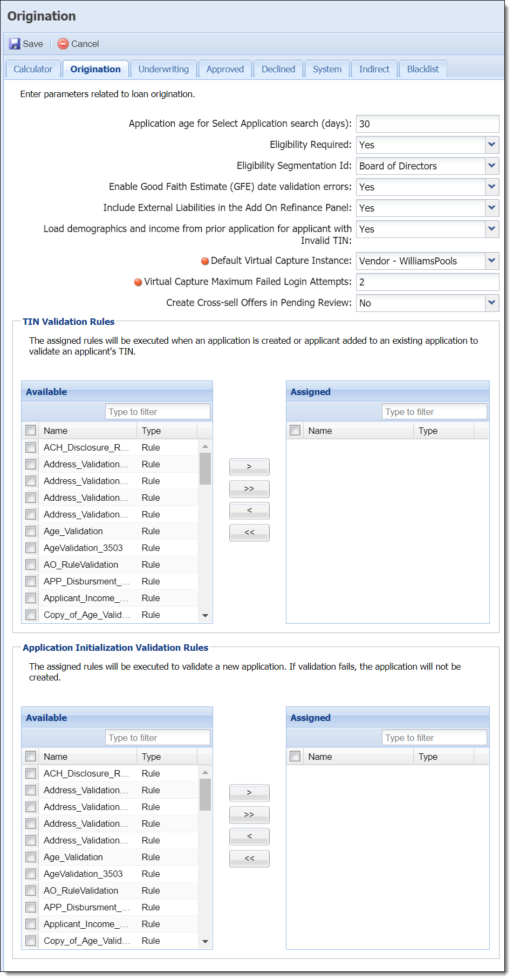Screen dimensions: 513x980
Task: Click Application Initialization Available filter box
Action: (158, 738)
